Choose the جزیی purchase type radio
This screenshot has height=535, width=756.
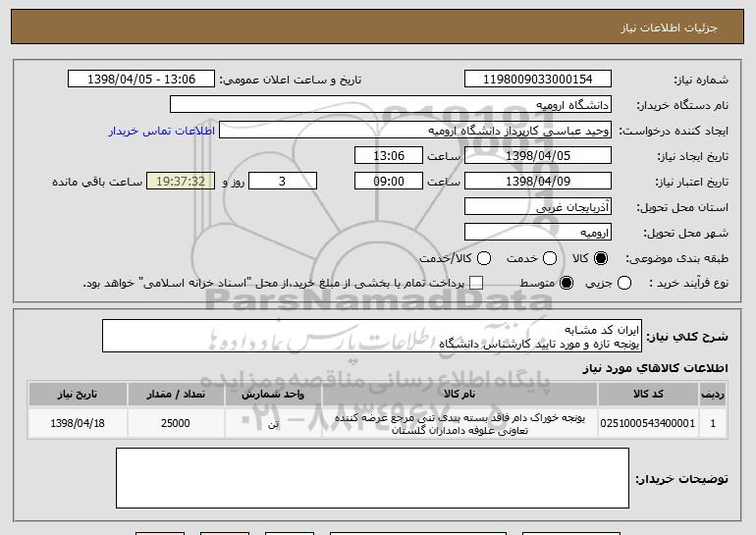coord(623,283)
